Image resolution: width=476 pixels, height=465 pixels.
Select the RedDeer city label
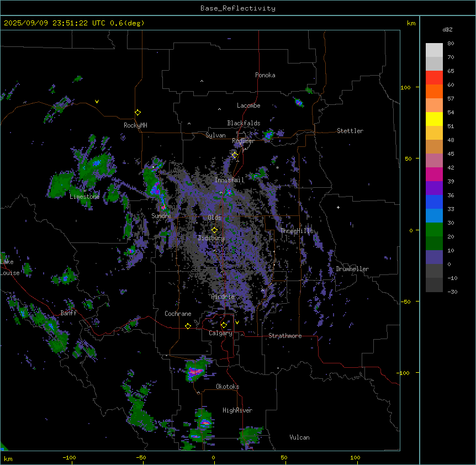point(243,141)
